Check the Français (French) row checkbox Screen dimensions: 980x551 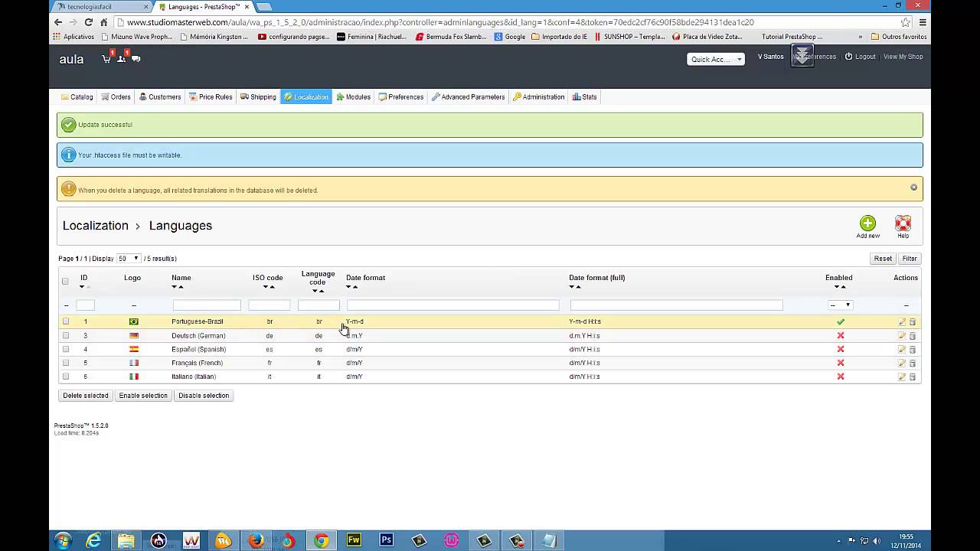pos(66,363)
